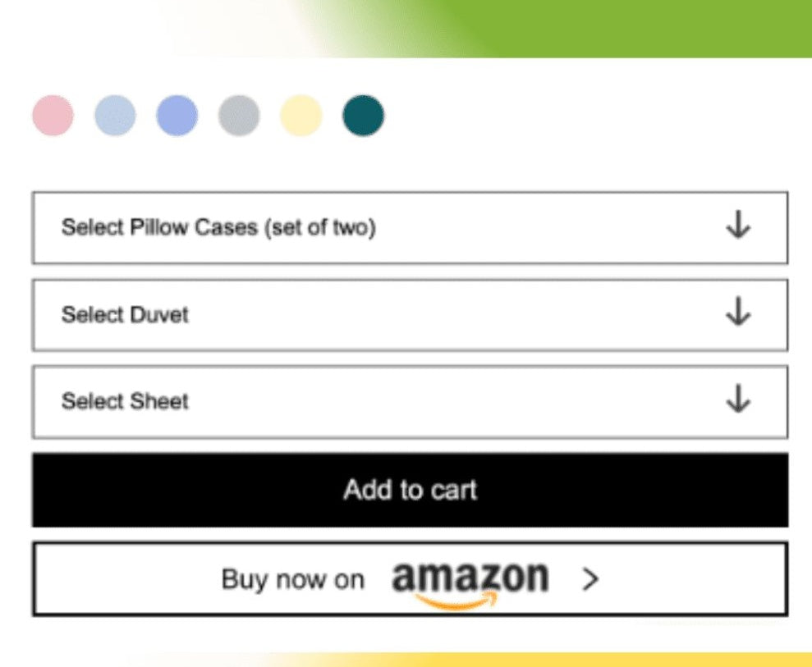Open the Select Sheet dropdown
The width and height of the screenshot is (812, 667).
pos(410,402)
